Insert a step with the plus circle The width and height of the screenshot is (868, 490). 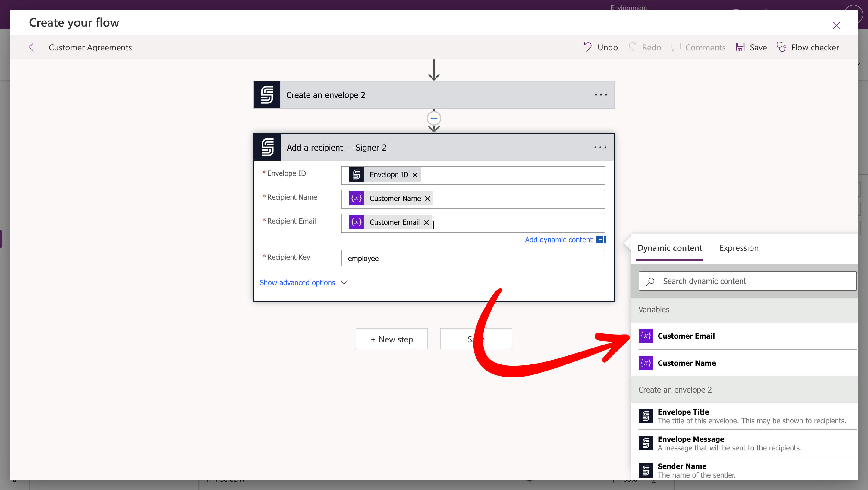[434, 118]
